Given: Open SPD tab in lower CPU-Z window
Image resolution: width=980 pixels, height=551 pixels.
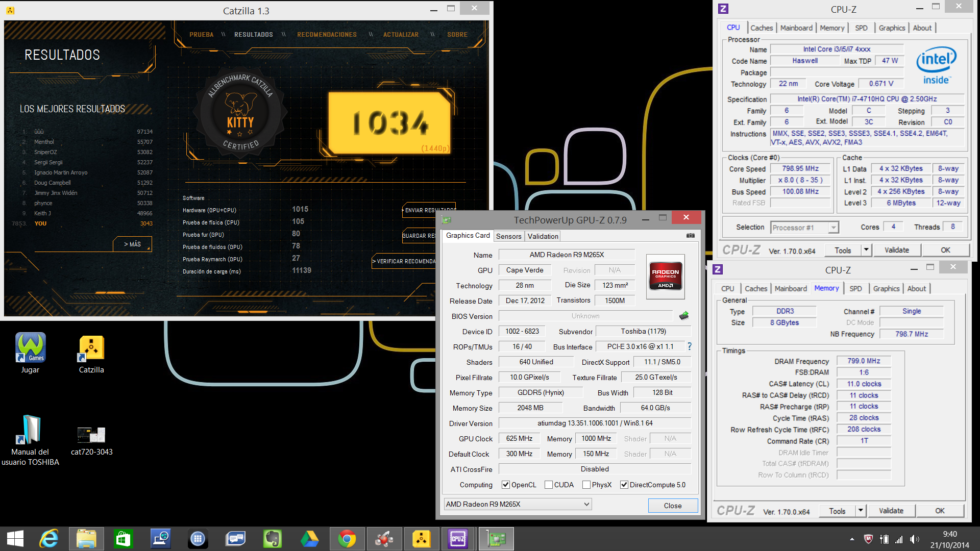Looking at the screenshot, I should click(x=855, y=289).
